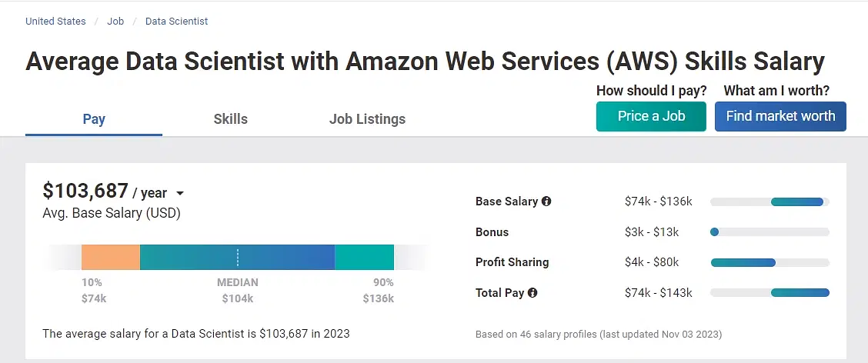Go to the Job breadcrumb link
The height and width of the screenshot is (363, 868).
(115, 21)
